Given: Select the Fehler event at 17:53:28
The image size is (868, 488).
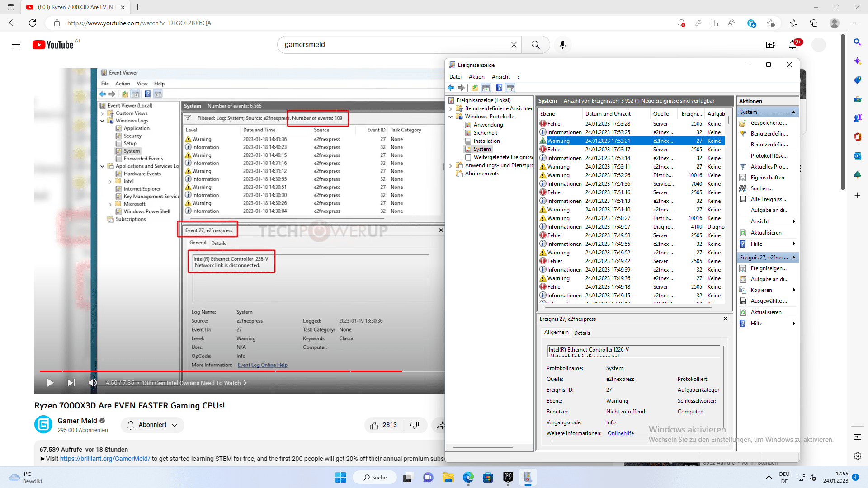Looking at the screenshot, I should [x=632, y=124].
